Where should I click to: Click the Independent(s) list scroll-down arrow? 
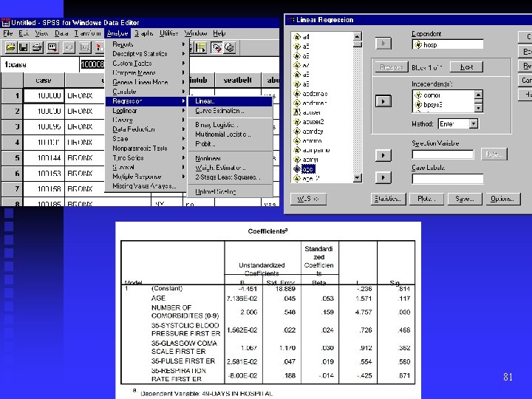click(x=478, y=108)
